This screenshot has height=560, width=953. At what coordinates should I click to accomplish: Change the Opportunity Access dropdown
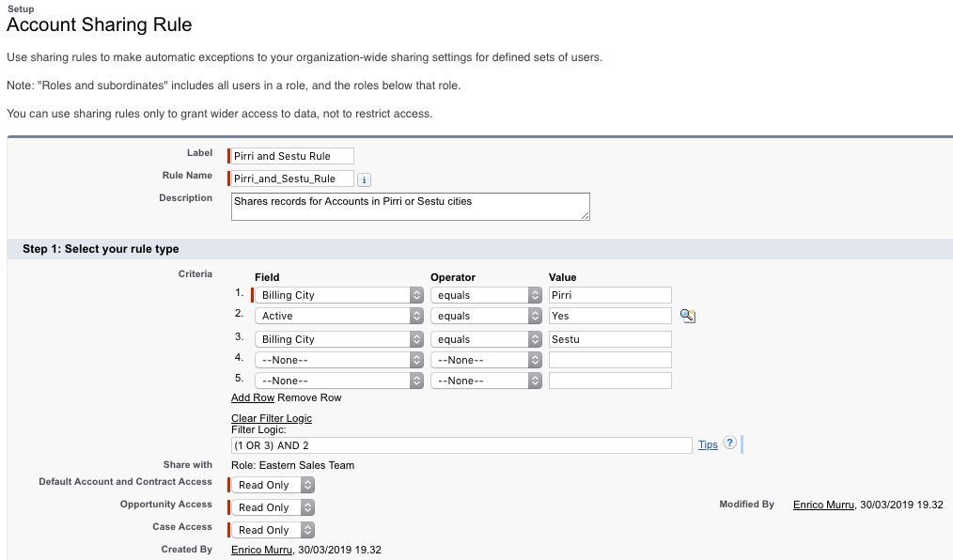point(273,507)
